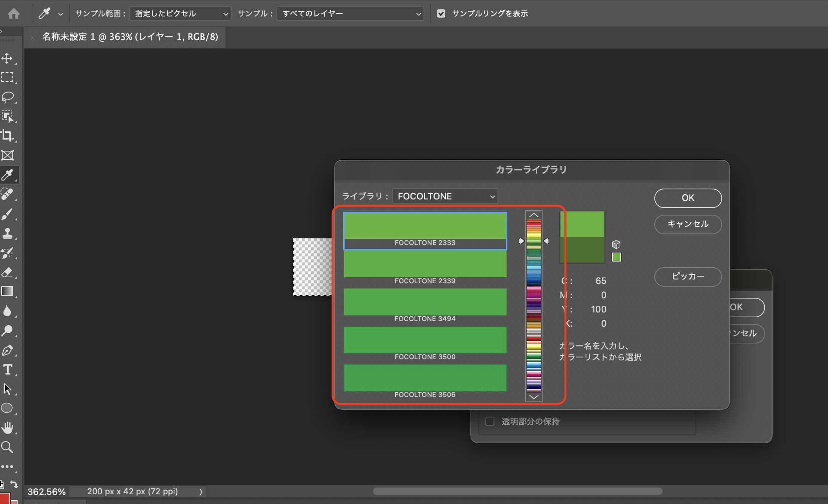Switch to the 名称未設定 1 document tab

click(130, 37)
